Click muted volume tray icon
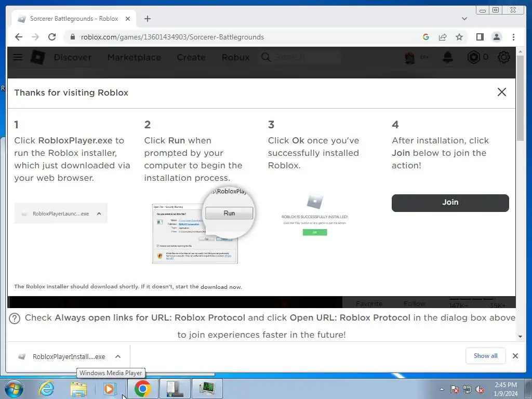The image size is (532, 399). click(480, 390)
